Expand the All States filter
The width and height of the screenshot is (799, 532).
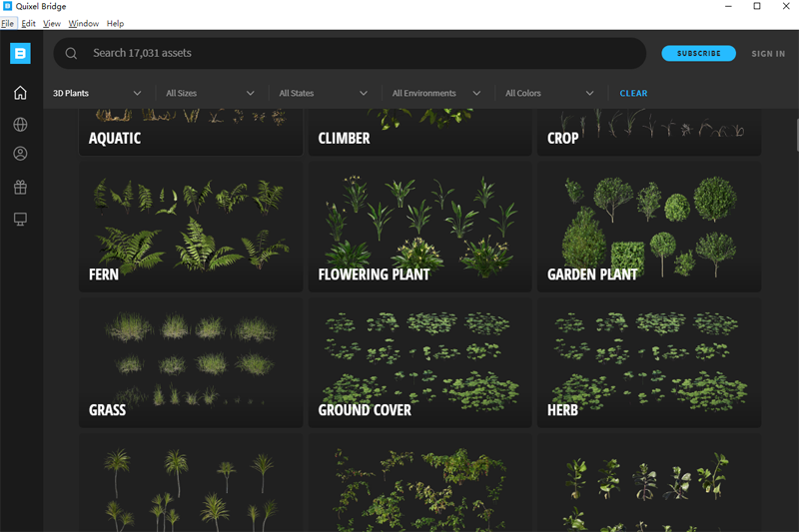coord(323,93)
